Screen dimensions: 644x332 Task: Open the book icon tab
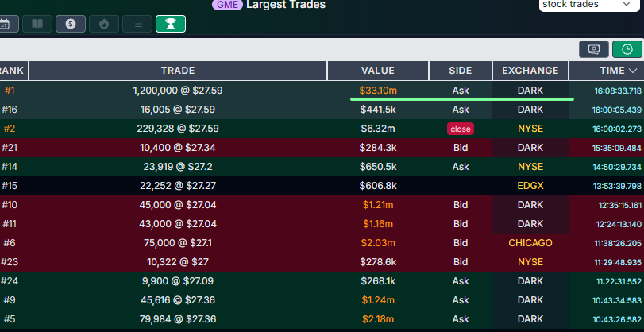pyautogui.click(x=37, y=24)
